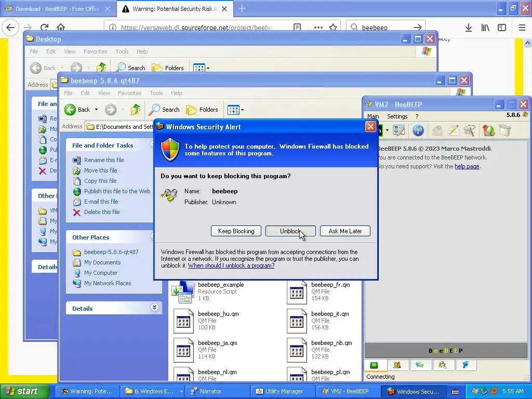Open Firefox downloads arrow icon
Image resolution: width=532 pixels, height=399 pixels.
point(468,28)
